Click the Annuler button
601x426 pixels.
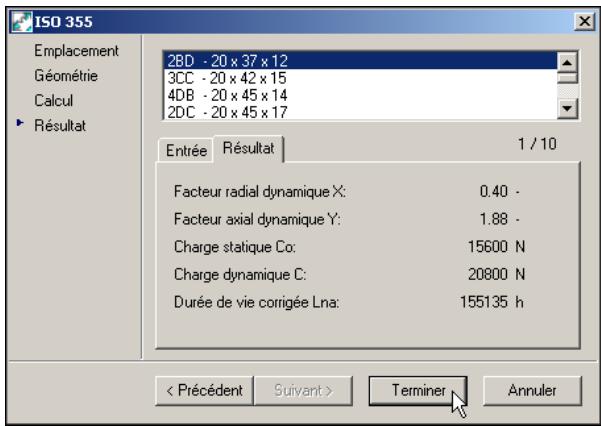pyautogui.click(x=532, y=390)
